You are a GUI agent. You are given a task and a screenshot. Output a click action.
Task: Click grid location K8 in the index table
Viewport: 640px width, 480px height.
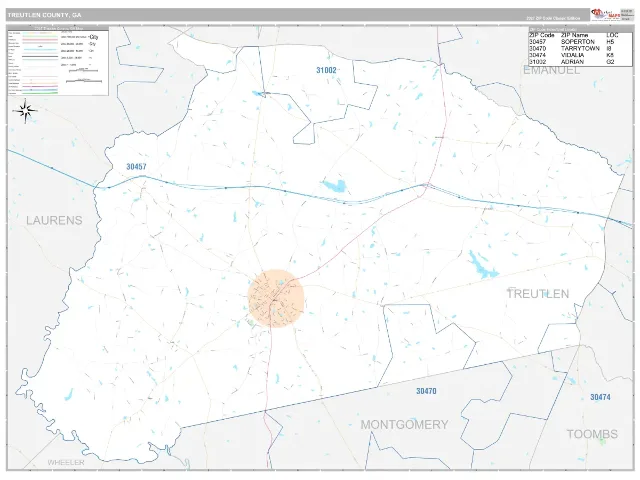[610, 55]
